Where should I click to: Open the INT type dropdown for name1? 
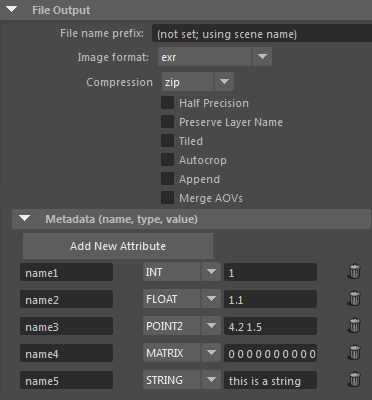tap(182, 272)
